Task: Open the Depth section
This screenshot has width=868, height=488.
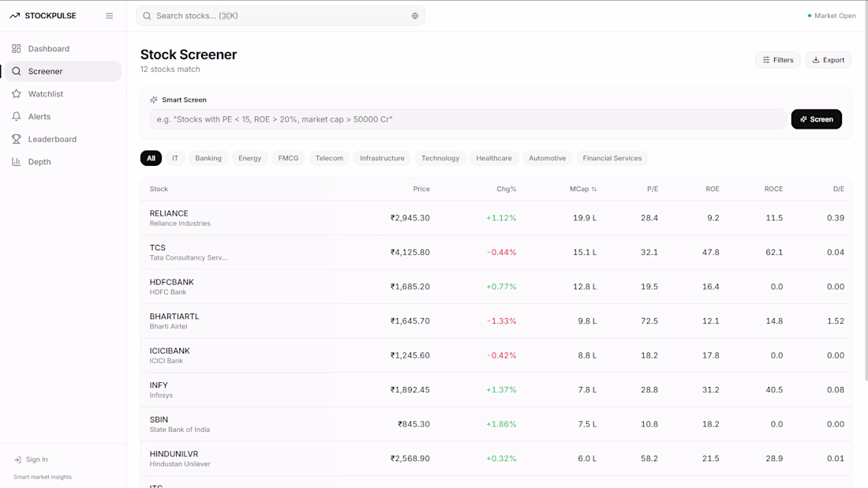Action: point(63,162)
